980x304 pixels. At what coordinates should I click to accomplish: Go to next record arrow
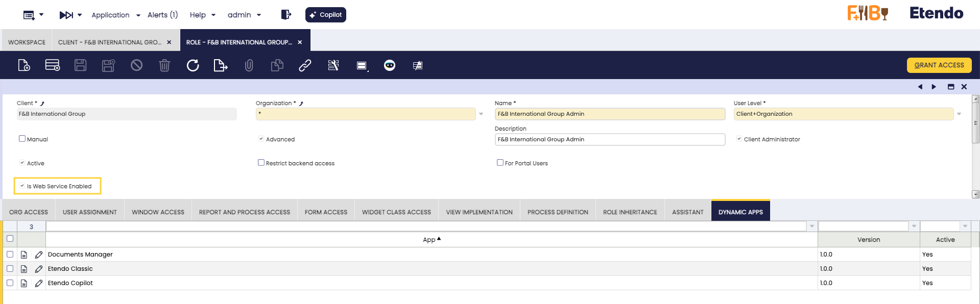(x=934, y=87)
